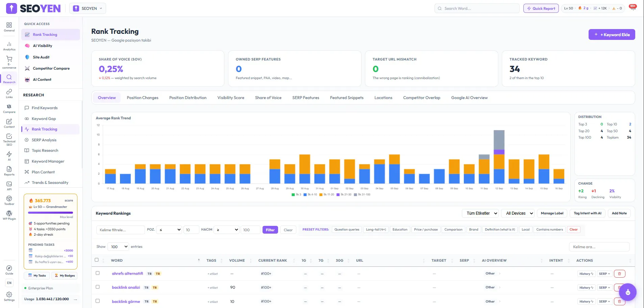Open the SEOYEN project selector dropdown
Viewport: 644px width, 308px height.
point(88,8)
